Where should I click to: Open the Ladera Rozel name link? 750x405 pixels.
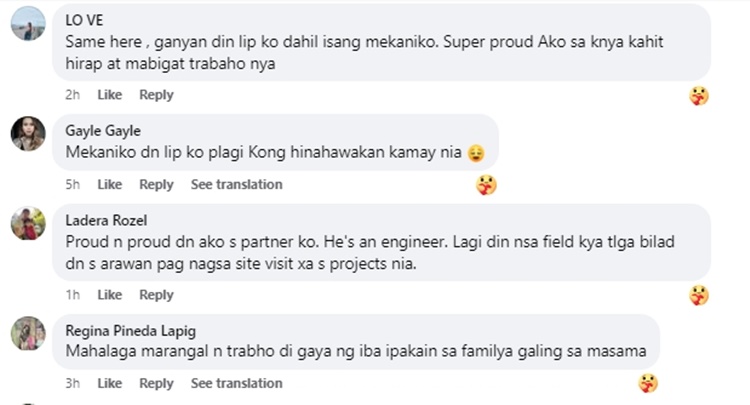pos(105,221)
